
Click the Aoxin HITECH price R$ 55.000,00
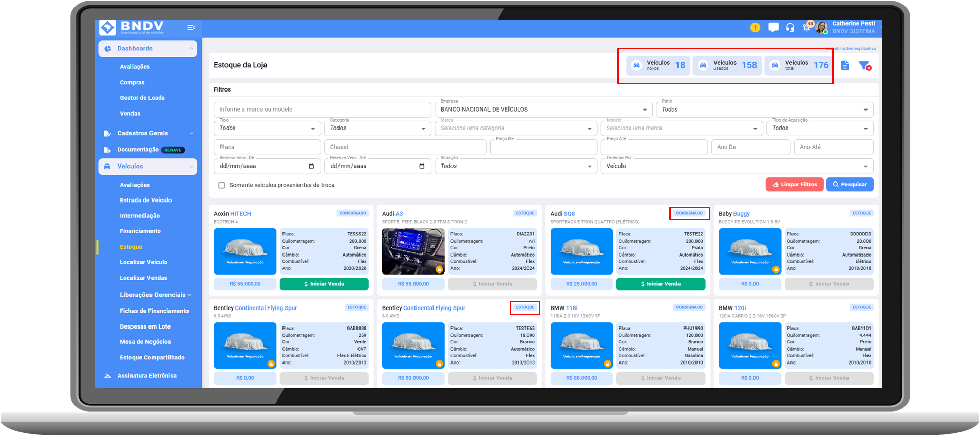pyautogui.click(x=245, y=284)
